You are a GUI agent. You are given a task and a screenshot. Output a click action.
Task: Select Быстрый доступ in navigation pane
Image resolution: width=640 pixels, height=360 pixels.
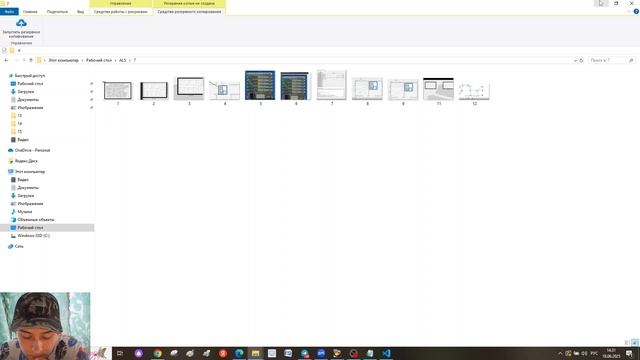point(30,76)
